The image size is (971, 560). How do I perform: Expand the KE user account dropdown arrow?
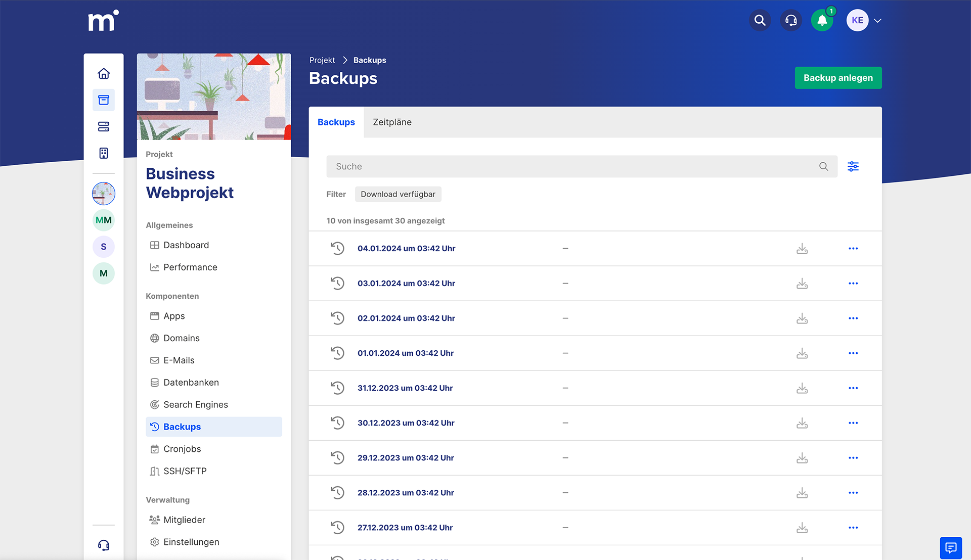878,21
